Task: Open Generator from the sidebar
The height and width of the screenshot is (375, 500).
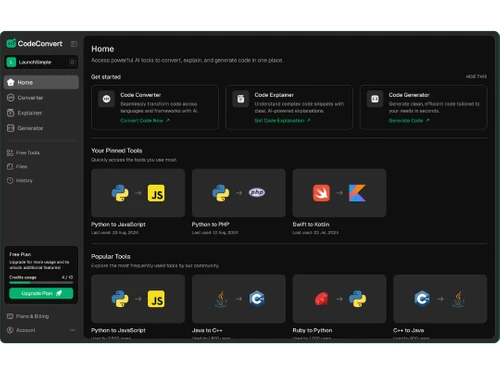Action: [41, 128]
